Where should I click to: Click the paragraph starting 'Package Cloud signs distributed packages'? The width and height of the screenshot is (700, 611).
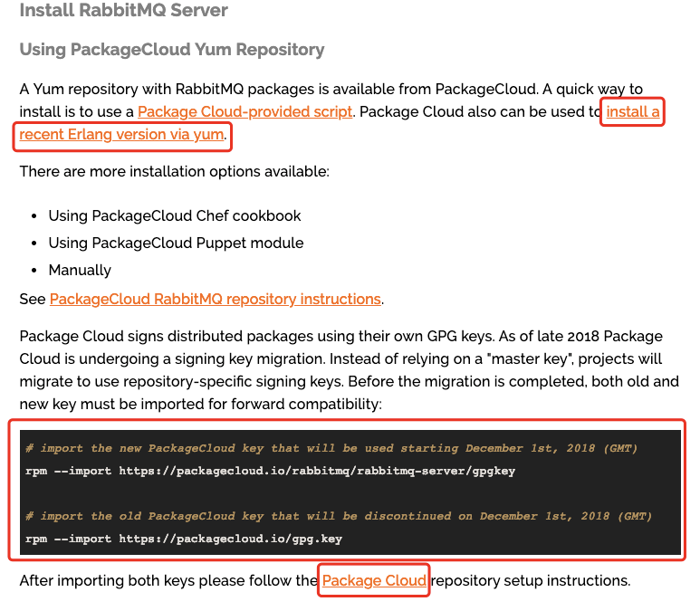click(350, 370)
